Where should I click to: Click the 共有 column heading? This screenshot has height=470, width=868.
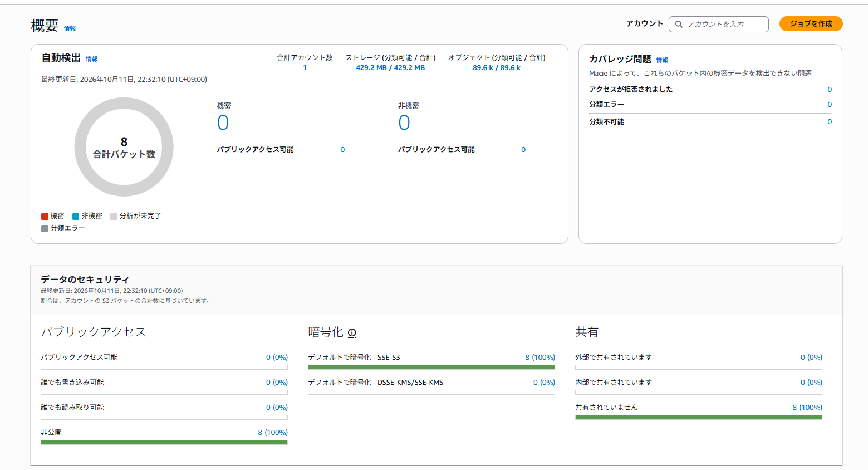(586, 332)
